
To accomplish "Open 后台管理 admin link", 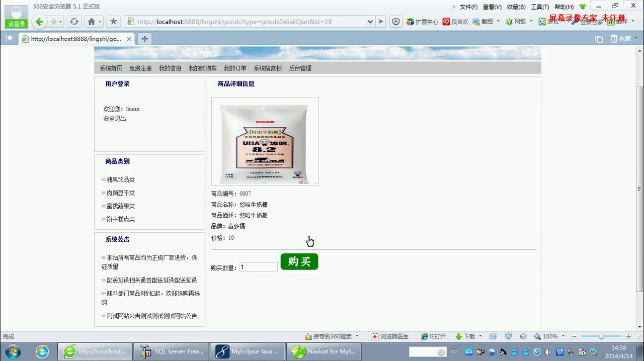I will tap(300, 68).
